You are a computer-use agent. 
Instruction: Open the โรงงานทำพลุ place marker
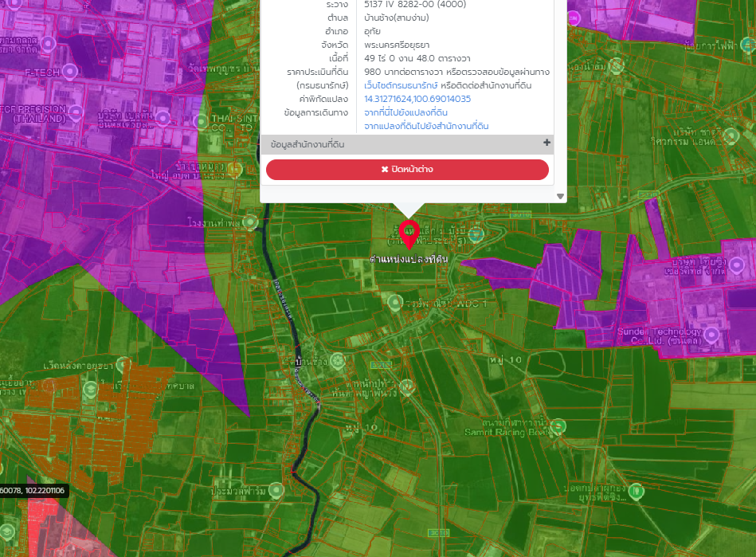[250, 222]
